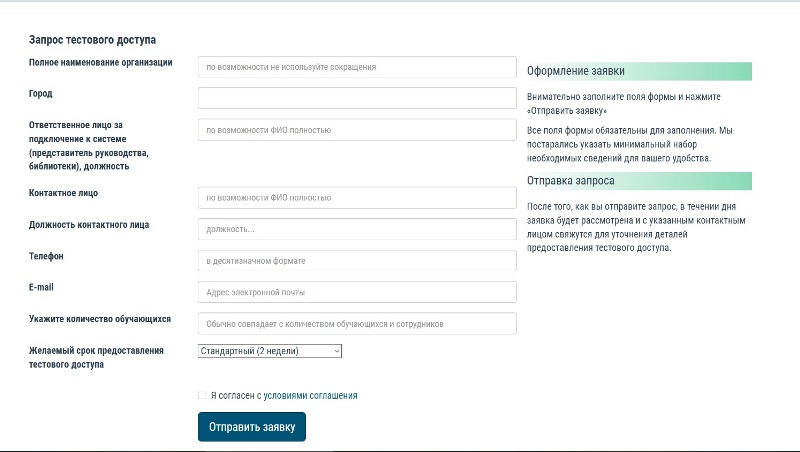Screen dimensions: 800x452
Task: Click the E-mail label
Action: click(41, 287)
